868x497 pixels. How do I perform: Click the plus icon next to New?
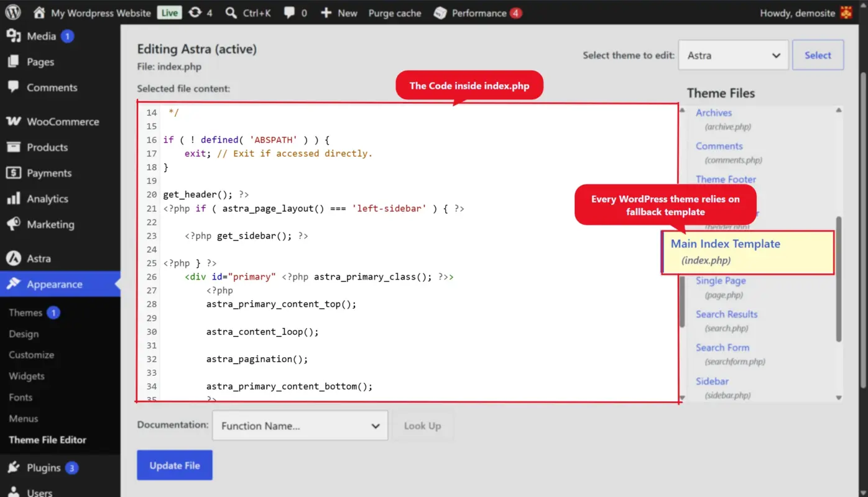(x=326, y=12)
